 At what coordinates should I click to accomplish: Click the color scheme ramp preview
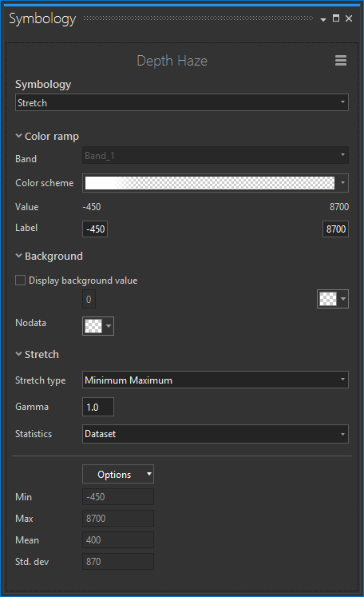click(x=210, y=183)
